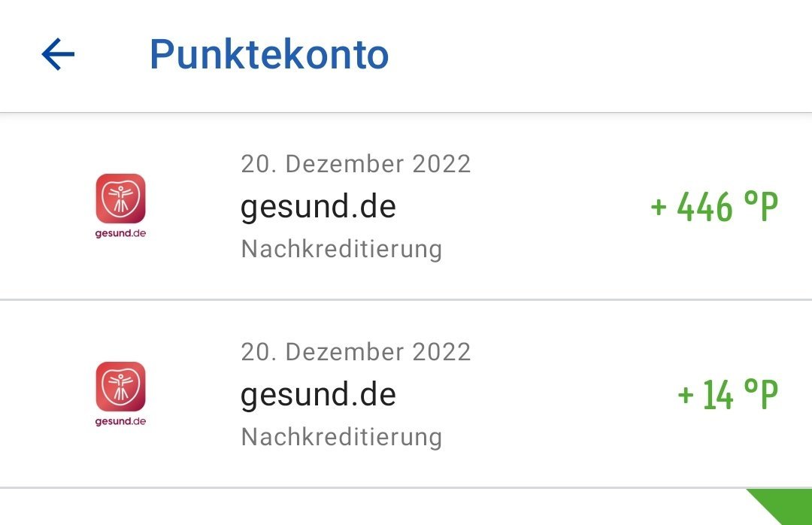Tap the °P symbol beside 446

coord(761,206)
